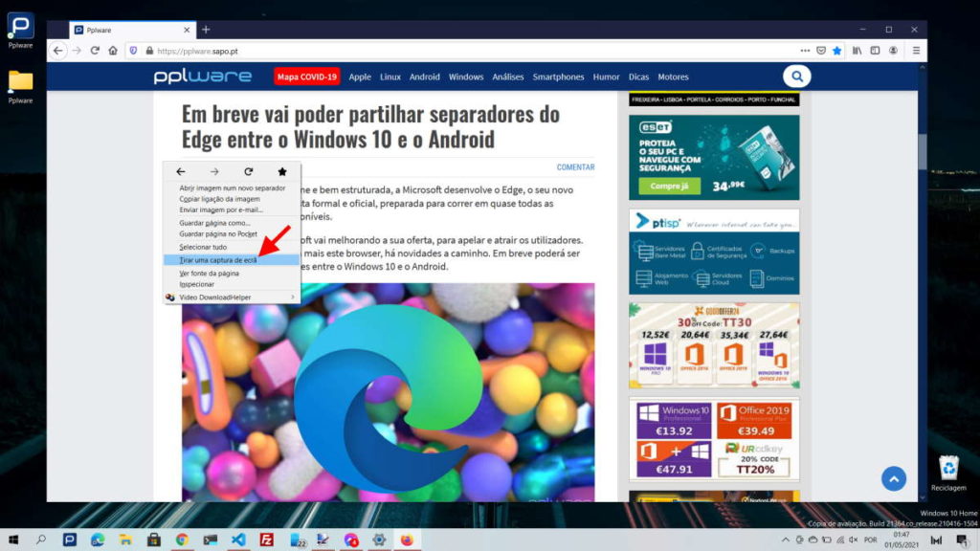Click the forward navigation arrow in the context menu
The height and width of the screenshot is (551, 980).
[x=212, y=171]
